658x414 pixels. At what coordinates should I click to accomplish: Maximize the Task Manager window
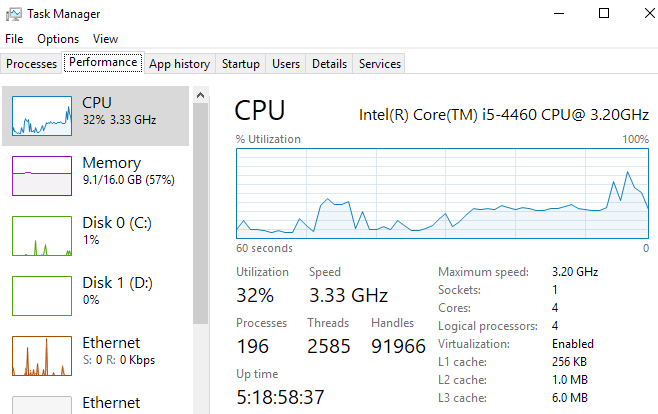[x=604, y=13]
